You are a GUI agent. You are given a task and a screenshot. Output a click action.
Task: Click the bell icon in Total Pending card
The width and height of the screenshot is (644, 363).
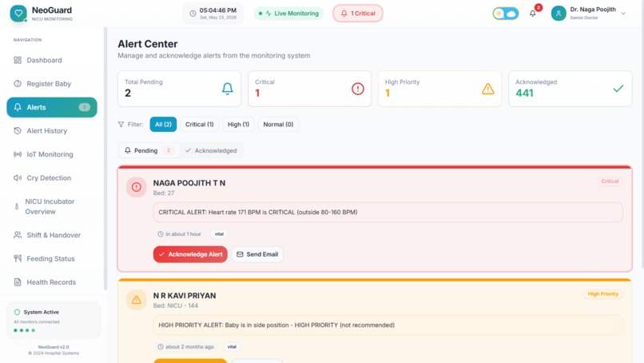228,89
